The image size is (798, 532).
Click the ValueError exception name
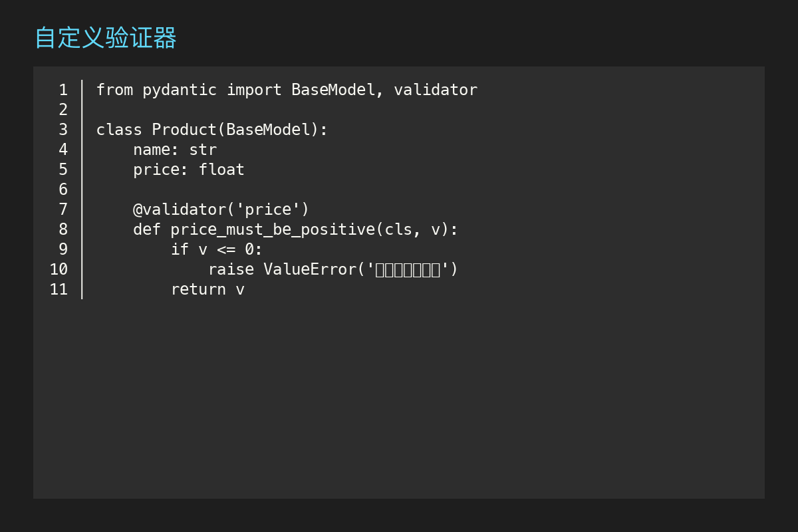point(310,269)
